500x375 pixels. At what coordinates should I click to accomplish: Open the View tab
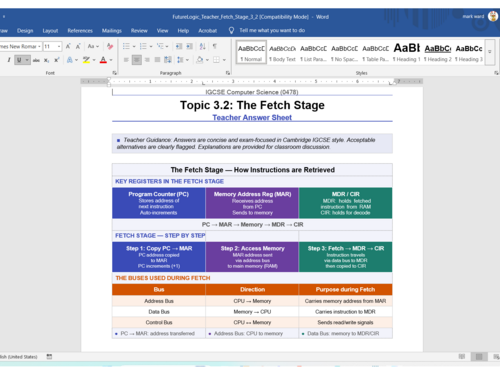click(x=162, y=31)
